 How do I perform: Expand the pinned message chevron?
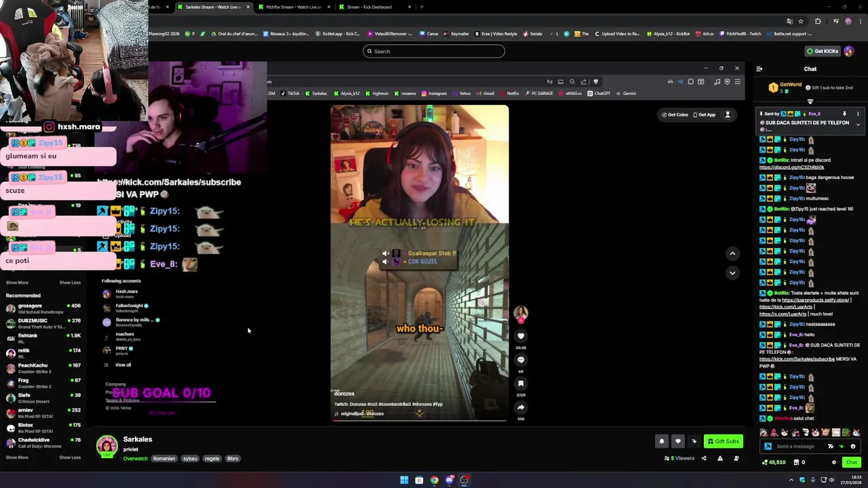click(x=858, y=125)
